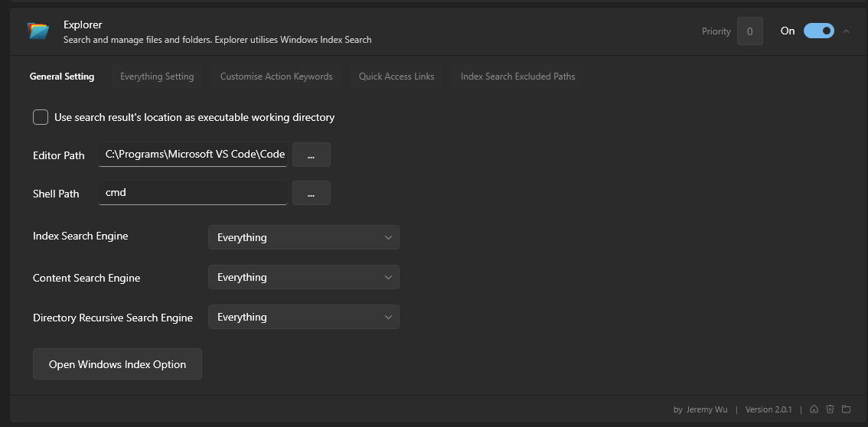Browse for Editor Path with ellipsis button

[311, 155]
